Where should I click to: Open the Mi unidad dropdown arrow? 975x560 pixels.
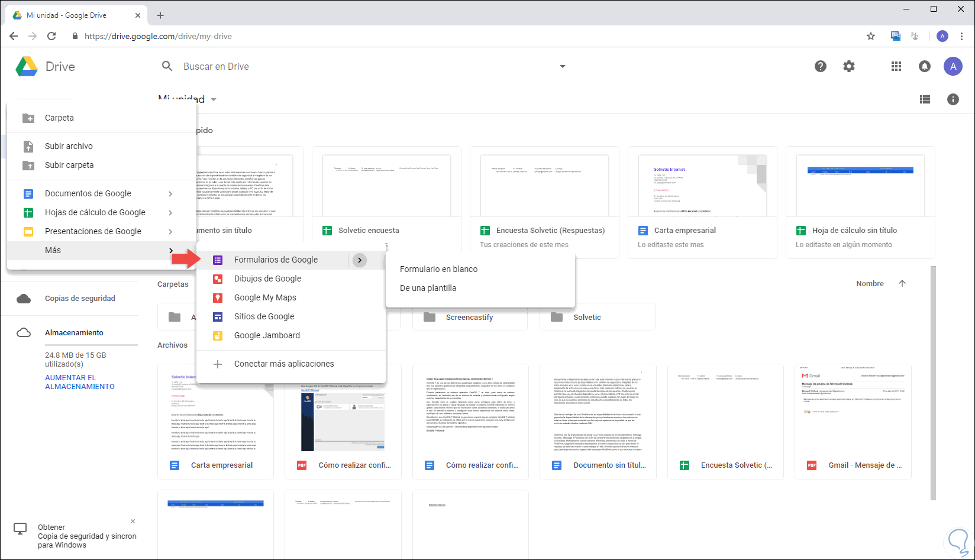214,99
